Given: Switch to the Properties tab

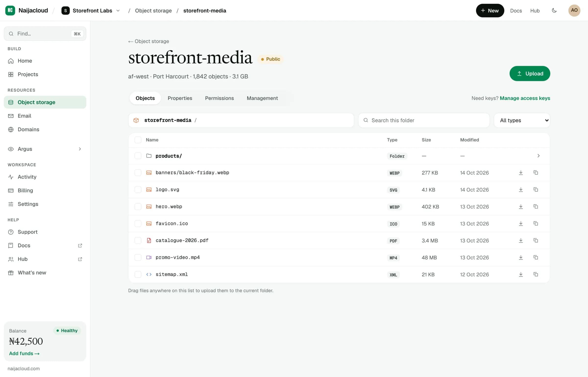Looking at the screenshot, I should coord(180,98).
